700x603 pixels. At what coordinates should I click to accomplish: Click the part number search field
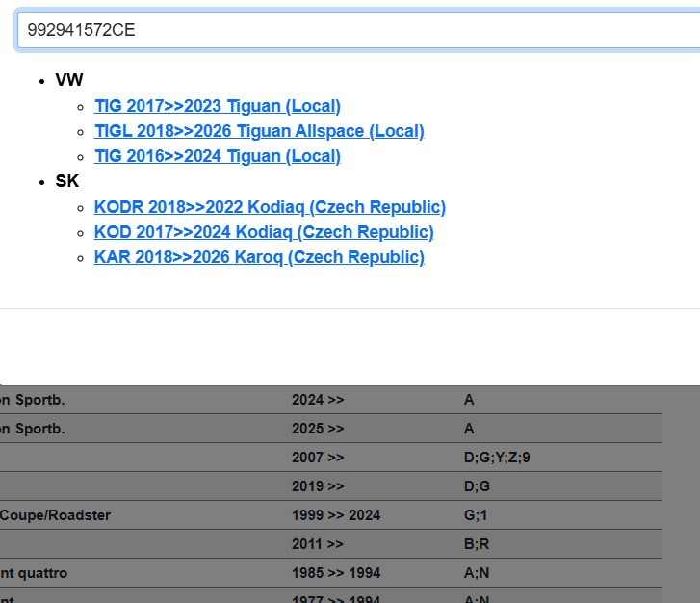pyautogui.click(x=356, y=30)
